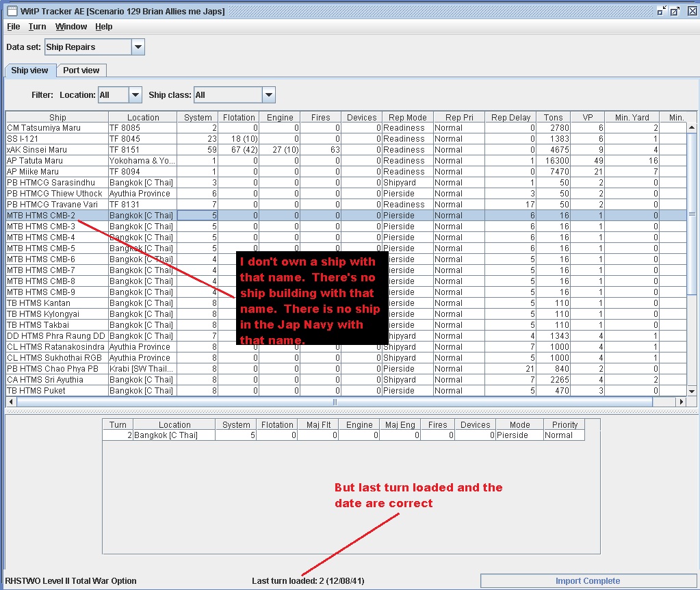Click the horizontal scrollbar thumb
This screenshot has width=700, height=590.
(x=335, y=402)
